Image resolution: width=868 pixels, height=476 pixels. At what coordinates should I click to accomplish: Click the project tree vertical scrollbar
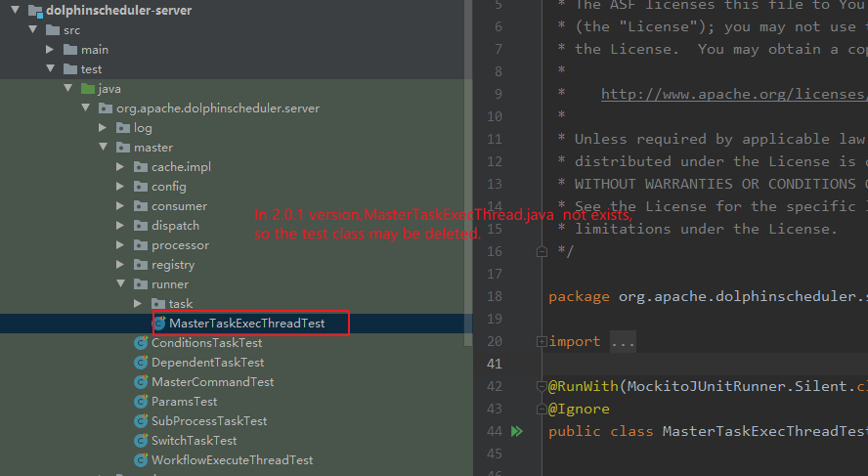(468, 173)
